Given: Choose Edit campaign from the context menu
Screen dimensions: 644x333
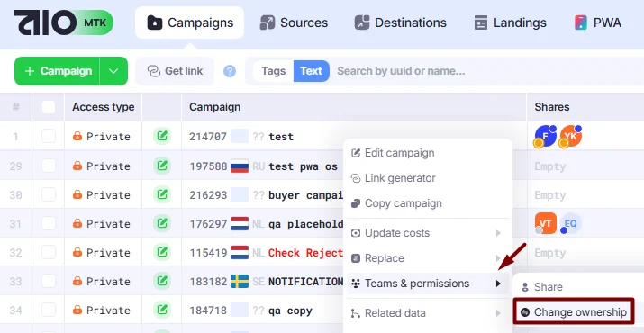Looking at the screenshot, I should [x=428, y=153].
